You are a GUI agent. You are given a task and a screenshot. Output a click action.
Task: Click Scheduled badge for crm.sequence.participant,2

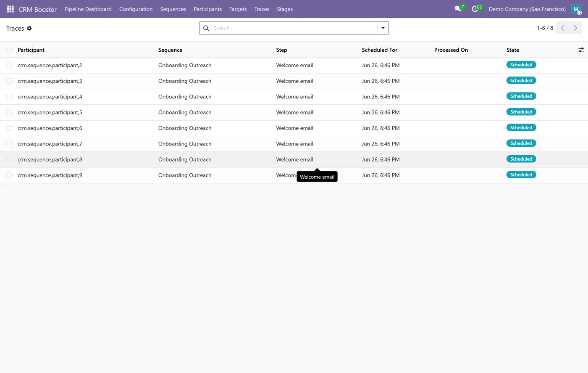(521, 65)
